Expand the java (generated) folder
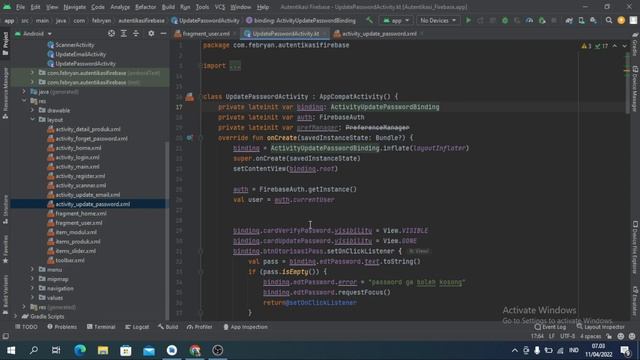Viewport: 640px width, 360px height. 24,91
